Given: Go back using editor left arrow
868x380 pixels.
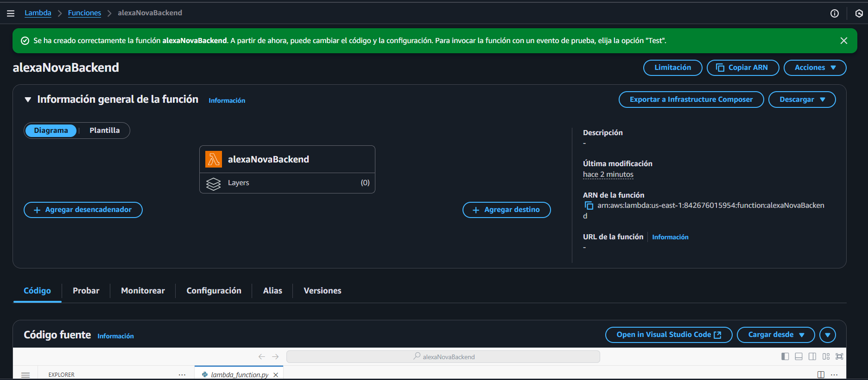Looking at the screenshot, I should click(x=262, y=356).
